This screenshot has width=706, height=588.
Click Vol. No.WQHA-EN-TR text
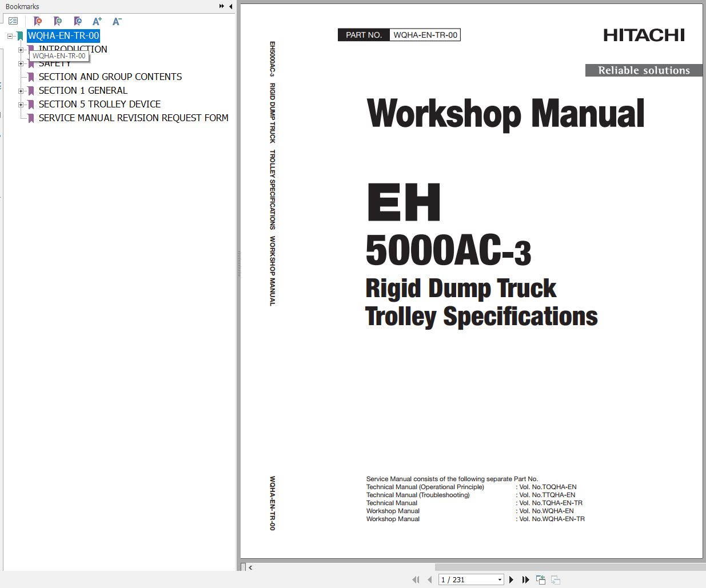[552, 519]
